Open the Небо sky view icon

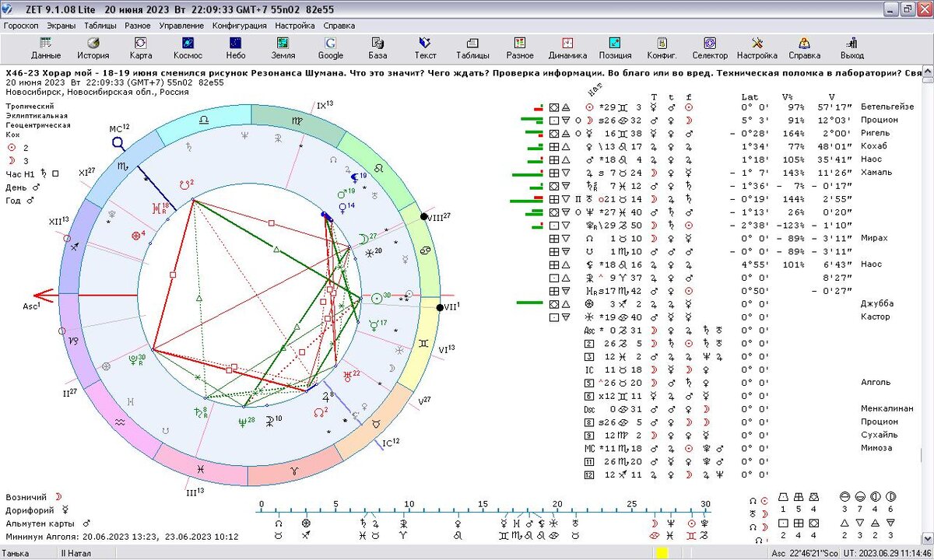click(235, 48)
